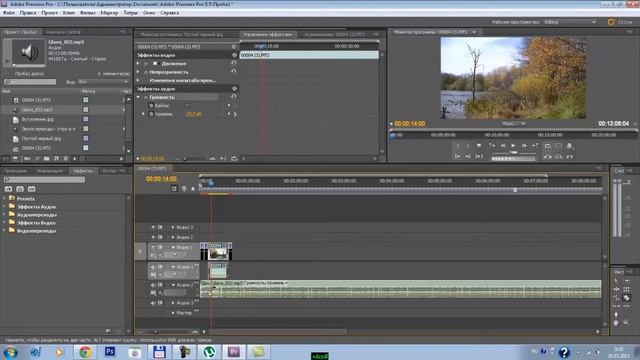This screenshot has height=360, width=640.
Task: Expand the Движение effect
Action: (138, 64)
